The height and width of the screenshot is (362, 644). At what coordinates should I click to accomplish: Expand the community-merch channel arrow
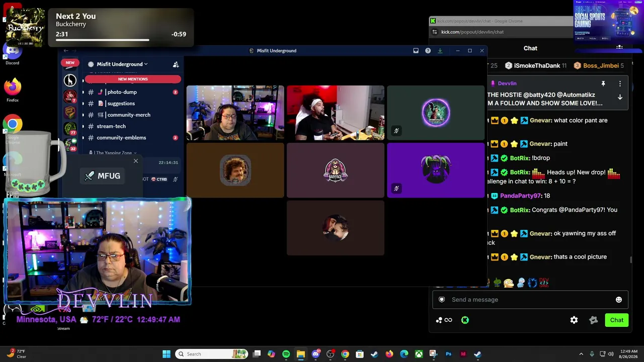[83, 115]
